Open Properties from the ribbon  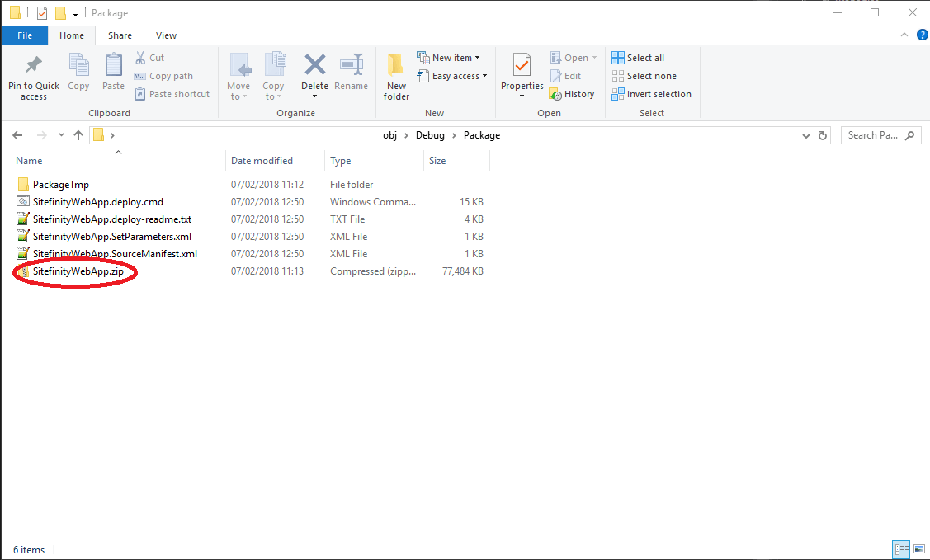click(x=522, y=66)
